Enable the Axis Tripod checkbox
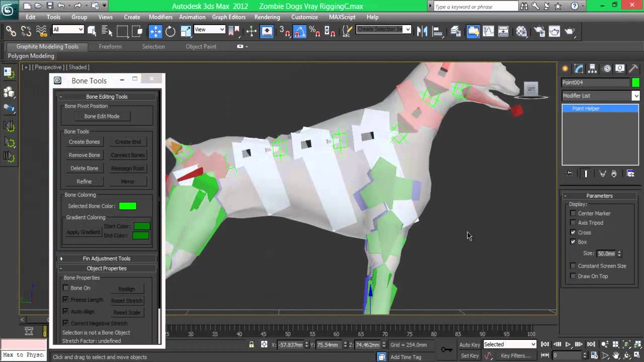 click(x=573, y=223)
